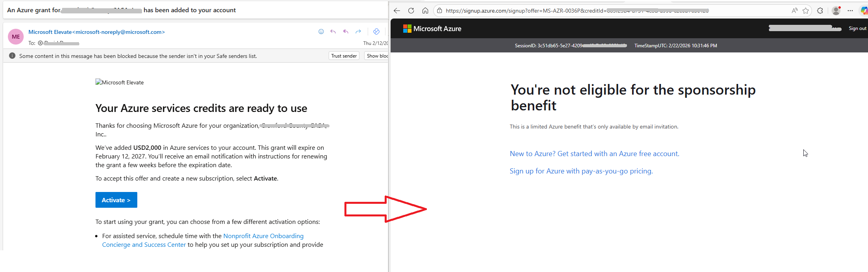Click sender address microsoft-noreply@microsoft.com
The height and width of the screenshot is (272, 868).
(118, 32)
